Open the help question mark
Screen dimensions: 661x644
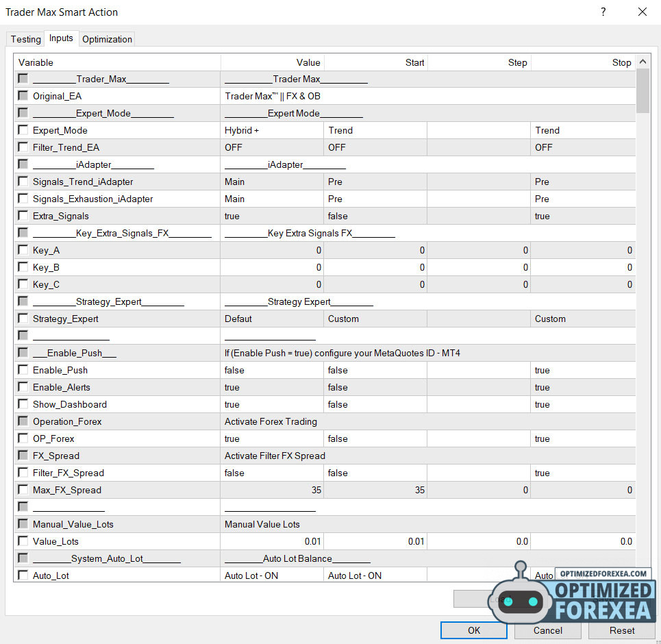tap(603, 12)
